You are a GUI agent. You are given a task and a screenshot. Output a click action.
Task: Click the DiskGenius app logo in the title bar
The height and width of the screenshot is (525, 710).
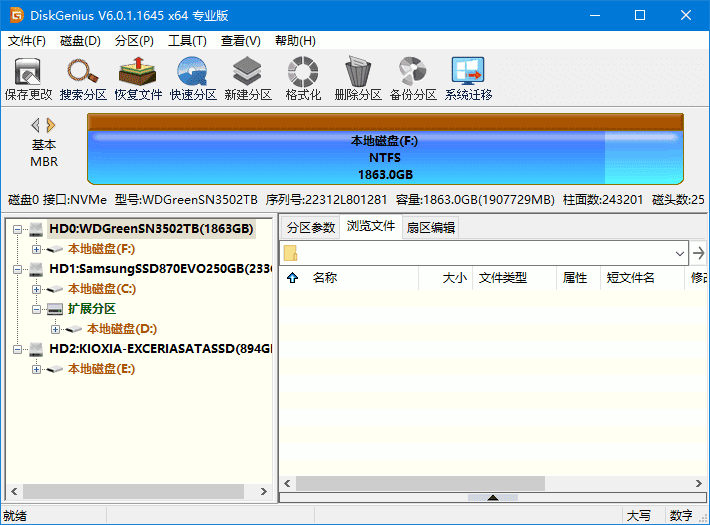(17, 15)
